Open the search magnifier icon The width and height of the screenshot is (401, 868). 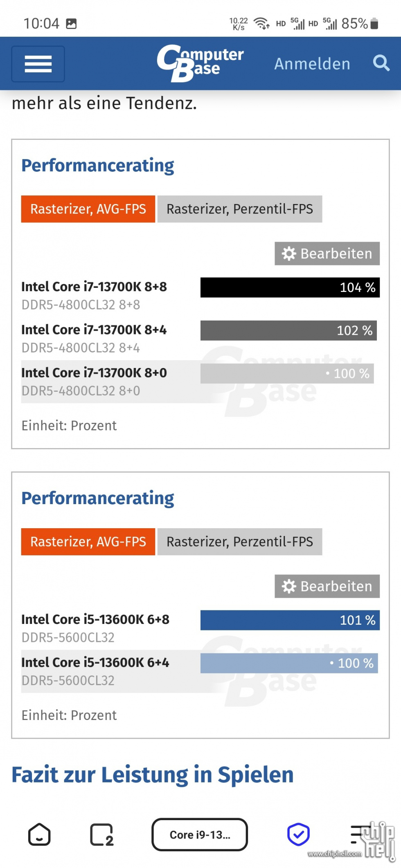(381, 63)
